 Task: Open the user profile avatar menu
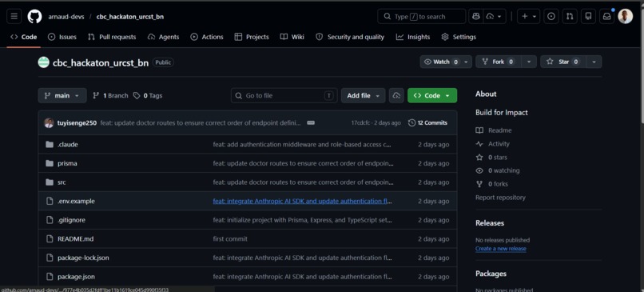(625, 17)
